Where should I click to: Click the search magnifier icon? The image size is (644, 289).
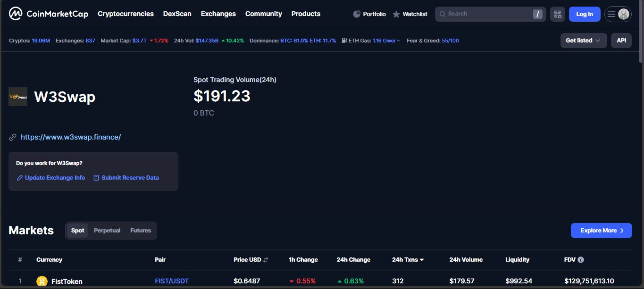point(443,14)
